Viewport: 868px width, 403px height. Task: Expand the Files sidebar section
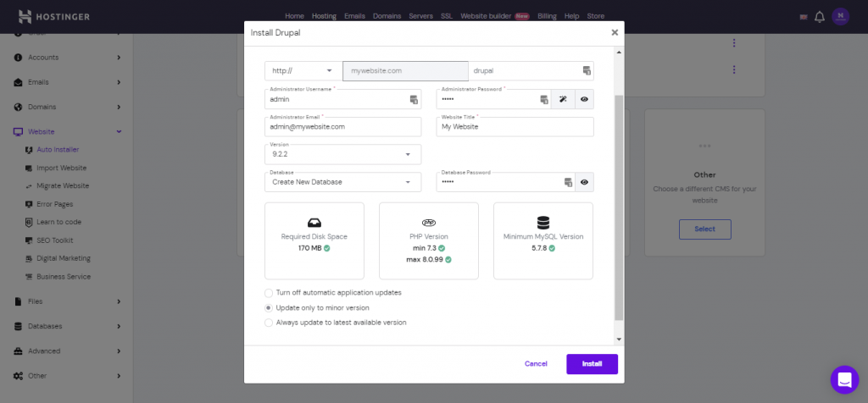click(119, 302)
